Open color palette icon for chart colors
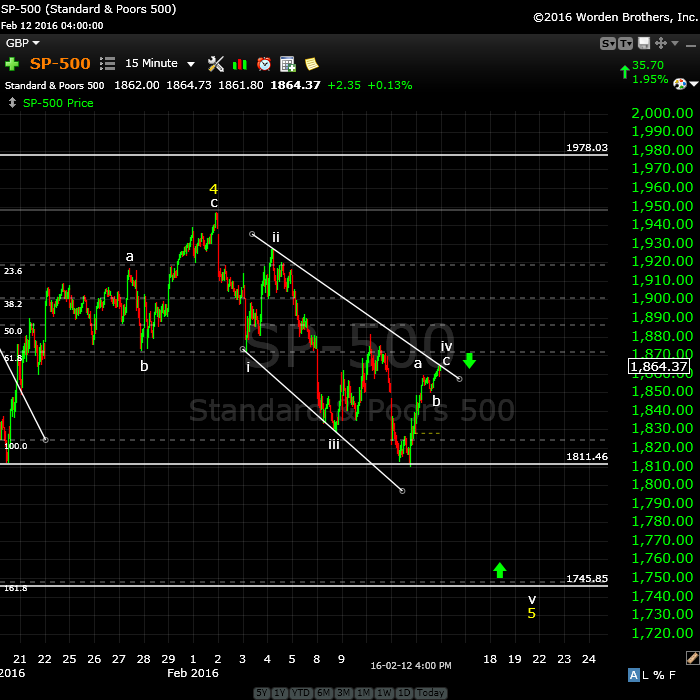 [679, 84]
